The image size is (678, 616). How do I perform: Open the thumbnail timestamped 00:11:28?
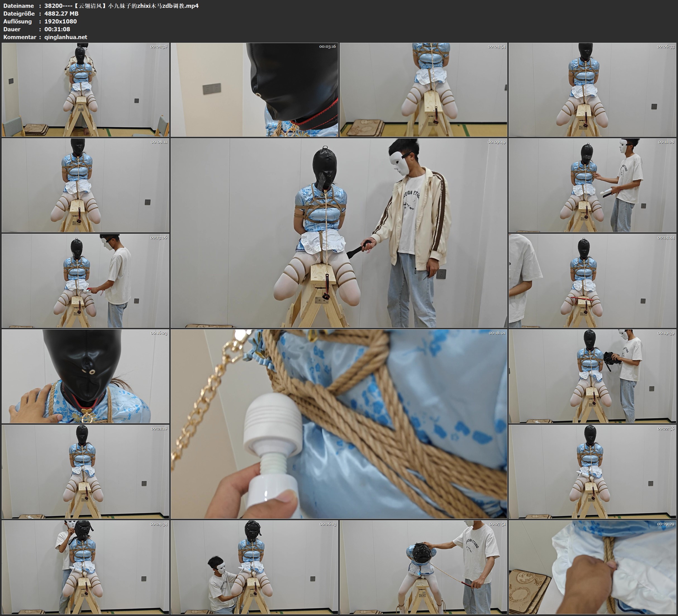[x=593, y=185]
